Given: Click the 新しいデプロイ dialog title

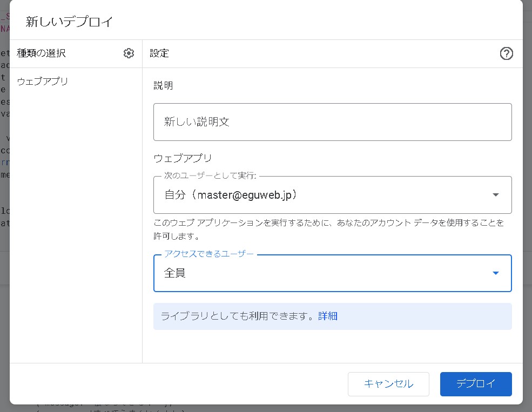Looking at the screenshot, I should pos(70,22).
